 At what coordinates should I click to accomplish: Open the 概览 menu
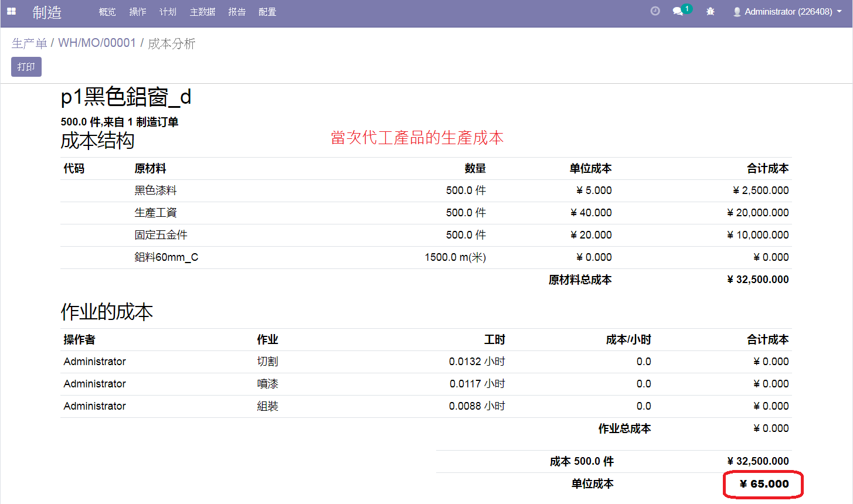coord(107,12)
